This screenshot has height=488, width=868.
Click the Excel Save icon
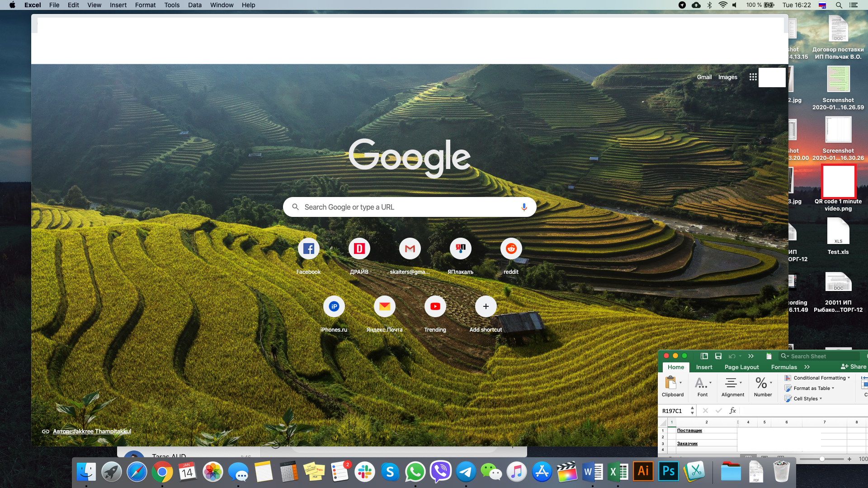[718, 356]
